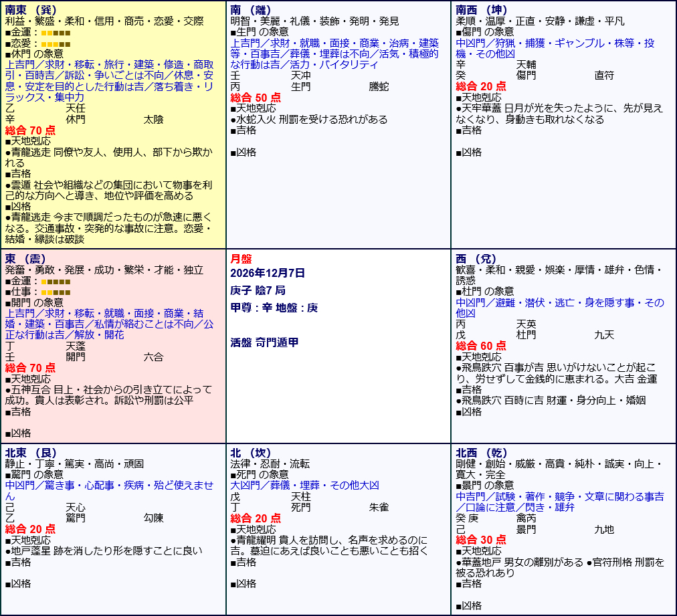
Task: Click the 南西（坤） direction heading
Action: [x=482, y=9]
